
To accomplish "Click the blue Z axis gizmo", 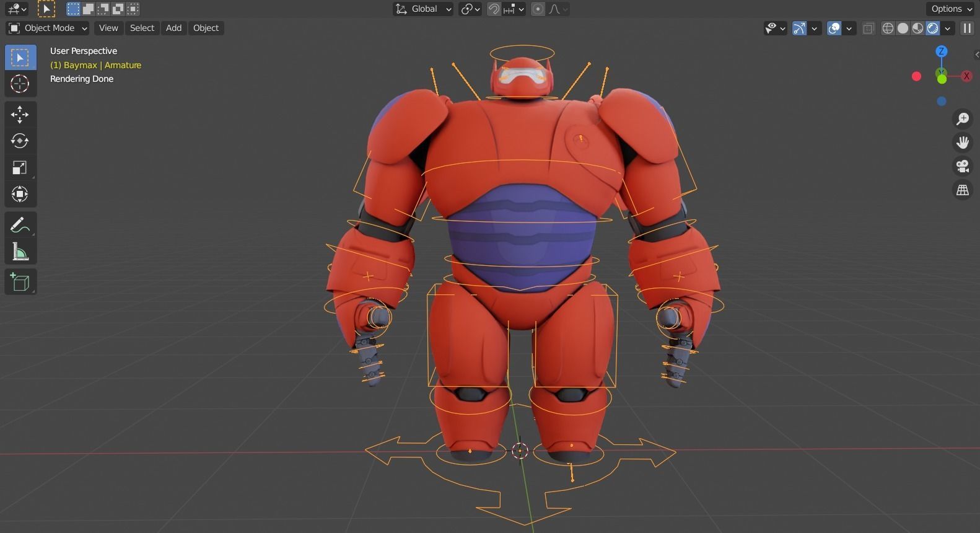I will pyautogui.click(x=942, y=51).
